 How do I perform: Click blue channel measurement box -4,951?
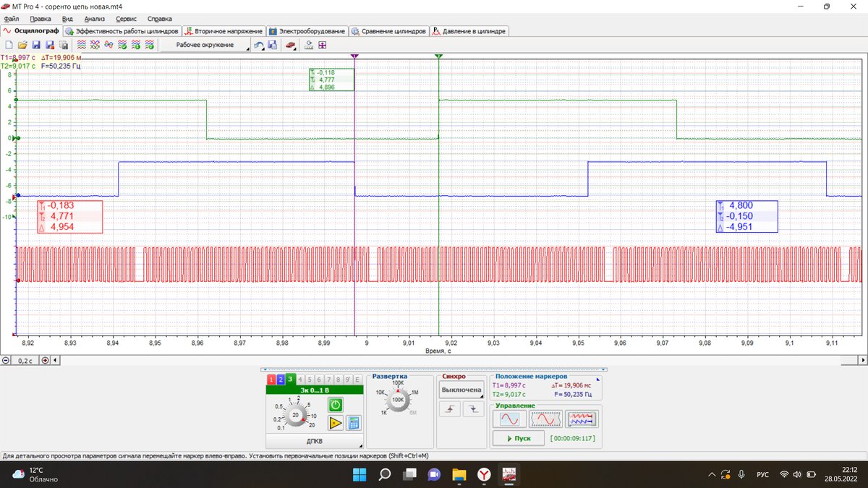(746, 216)
